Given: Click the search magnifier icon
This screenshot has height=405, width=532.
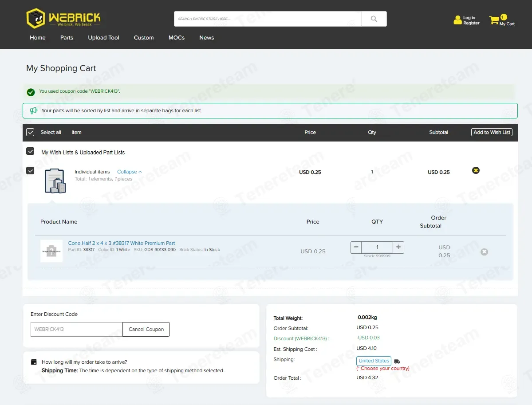Looking at the screenshot, I should [x=374, y=19].
